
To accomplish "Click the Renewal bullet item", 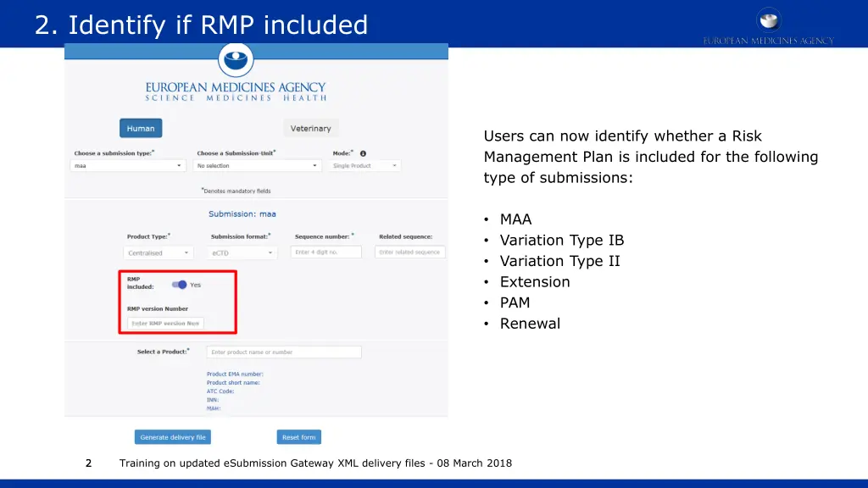I will (530, 324).
